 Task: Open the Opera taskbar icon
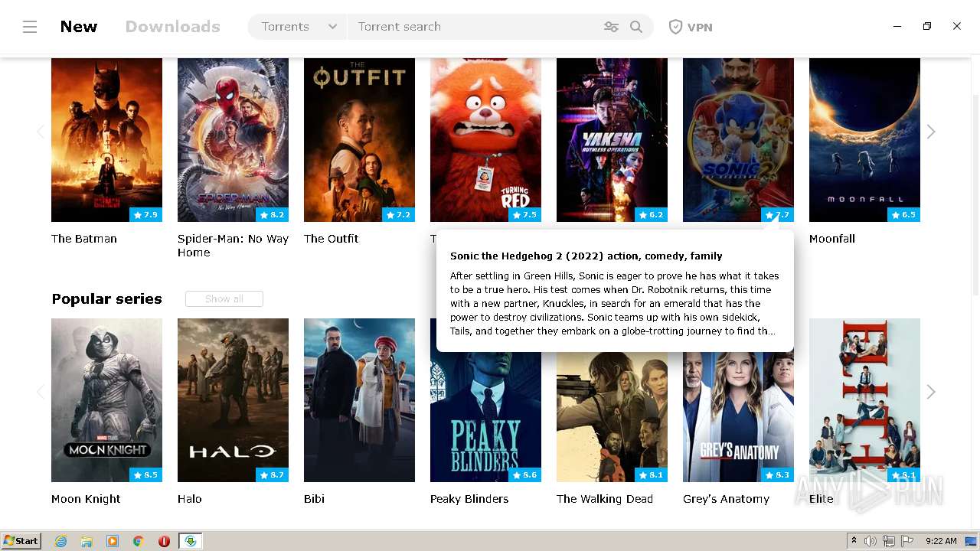[164, 541]
